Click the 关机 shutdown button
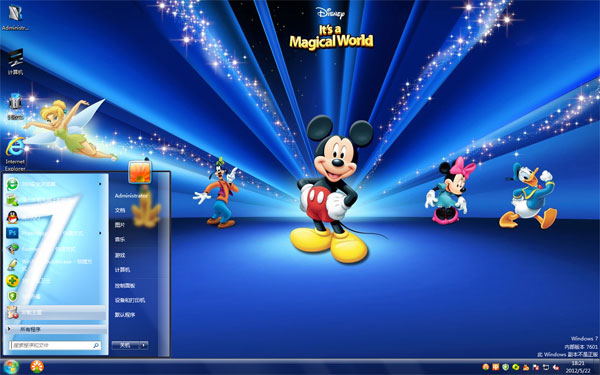The height and width of the screenshot is (375, 600). 126,345
